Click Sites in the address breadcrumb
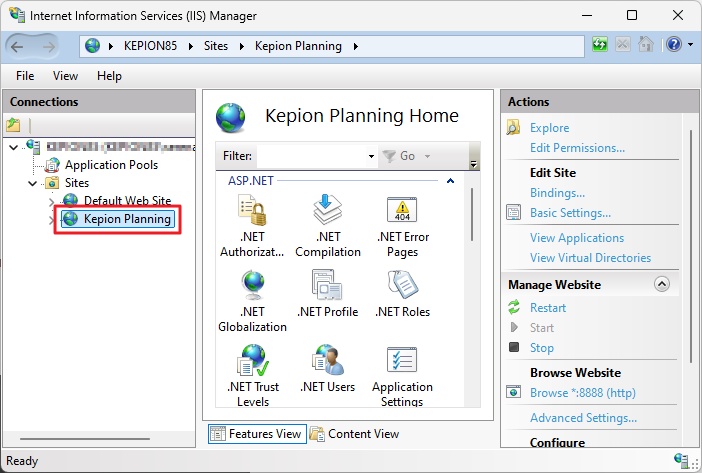Image resolution: width=702 pixels, height=473 pixels. (216, 46)
